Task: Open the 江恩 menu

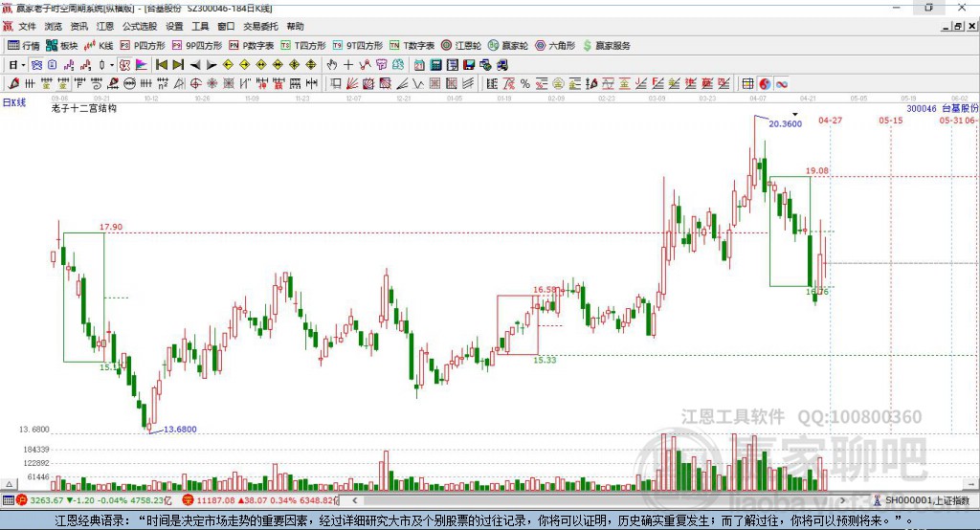Action: click(x=105, y=26)
